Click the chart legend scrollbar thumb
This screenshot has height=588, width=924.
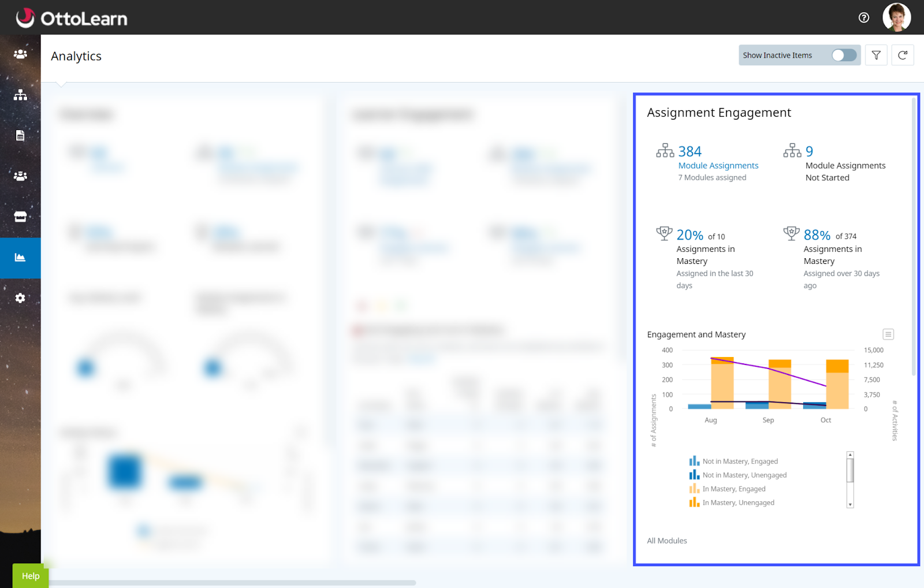(850, 470)
